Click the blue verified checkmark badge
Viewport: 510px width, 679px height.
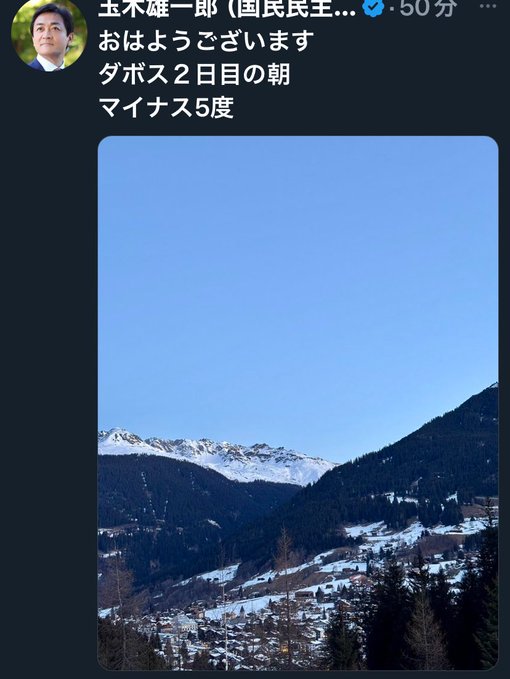tap(374, 6)
